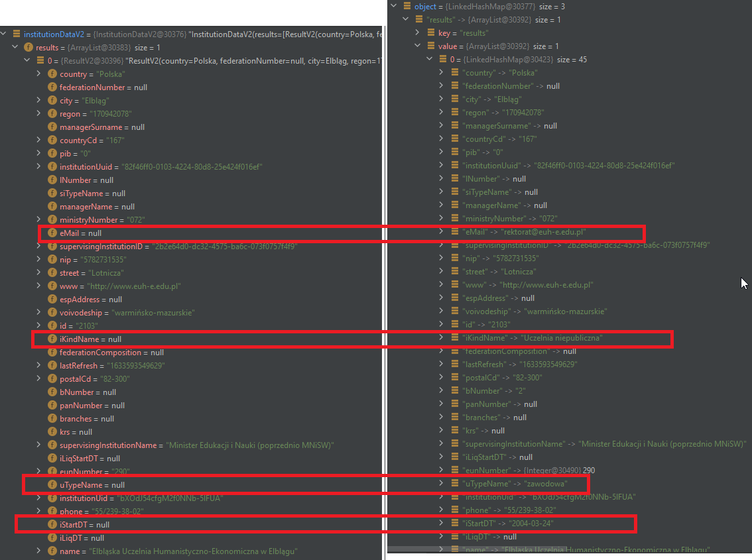
Task: Select the "nip" -> "5782731535" map entry
Action: click(x=570, y=258)
